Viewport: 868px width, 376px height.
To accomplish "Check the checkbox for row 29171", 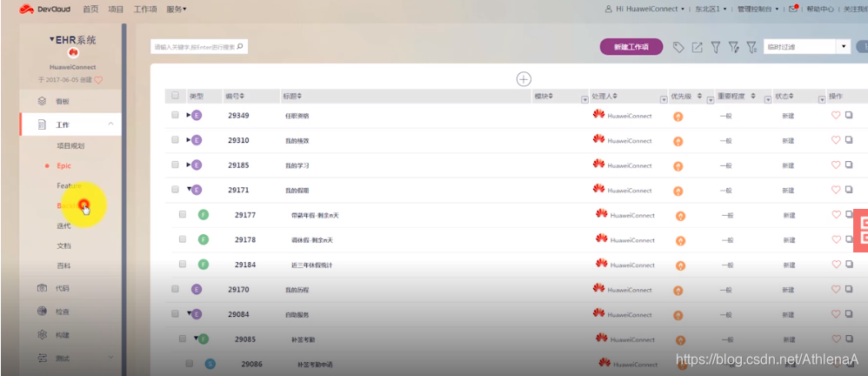I will pyautogui.click(x=175, y=190).
